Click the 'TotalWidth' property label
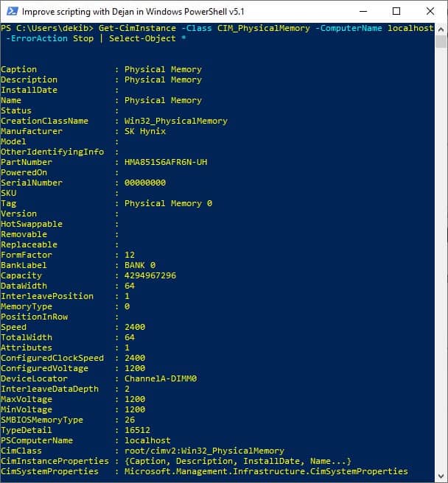This screenshot has height=483, width=448. pos(27,337)
